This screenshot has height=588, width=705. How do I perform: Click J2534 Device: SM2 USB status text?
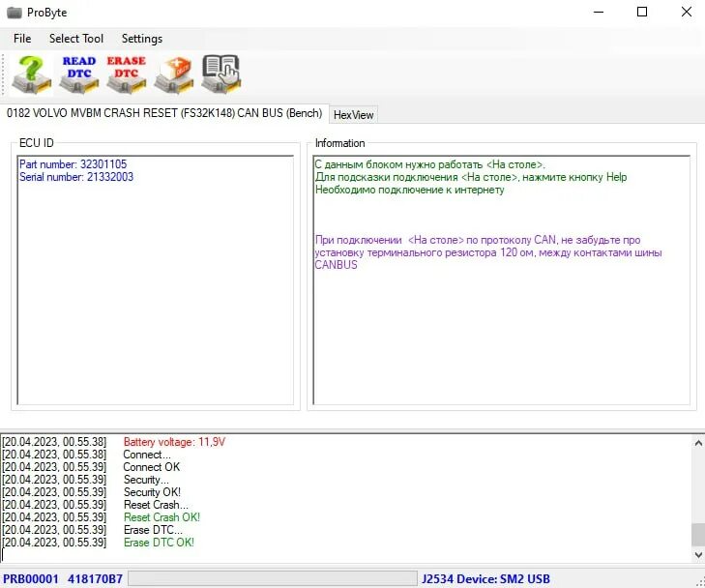pyautogui.click(x=485, y=578)
